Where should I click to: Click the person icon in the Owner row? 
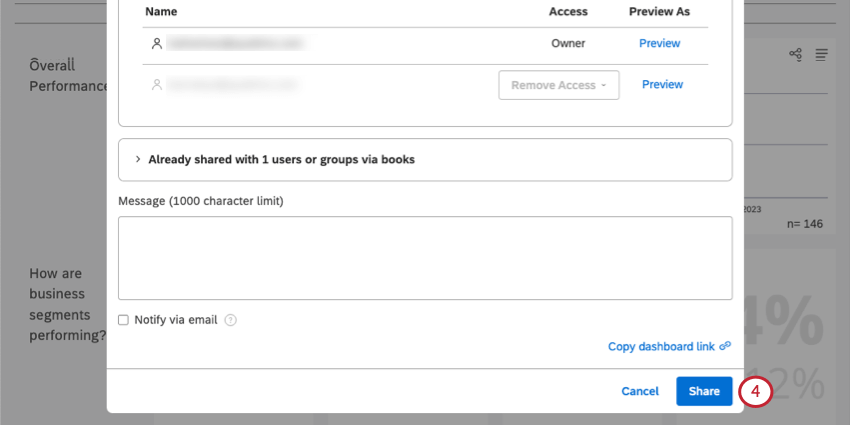(x=156, y=44)
